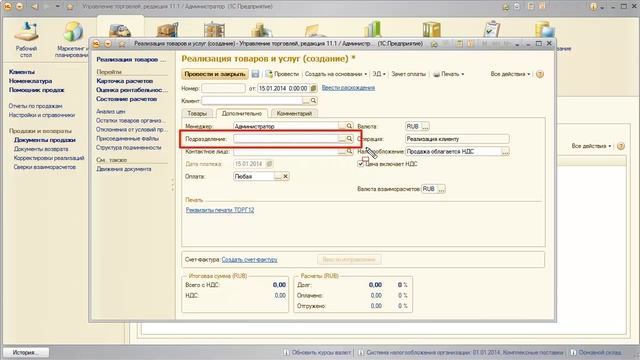The width and height of the screenshot is (640, 360).
Task: Open Все действия dropdown in background list
Action: coord(591,146)
